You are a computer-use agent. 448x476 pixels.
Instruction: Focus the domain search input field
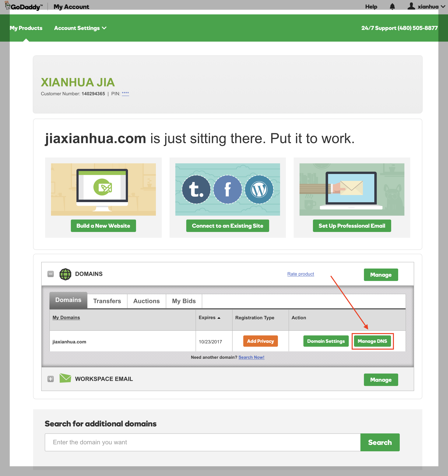pos(203,442)
